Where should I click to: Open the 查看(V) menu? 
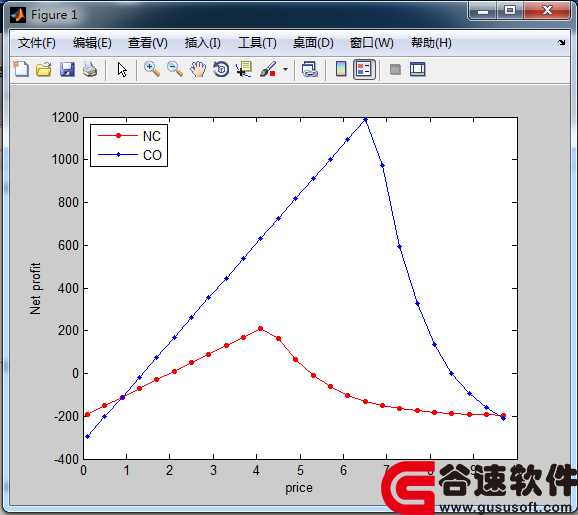147,43
